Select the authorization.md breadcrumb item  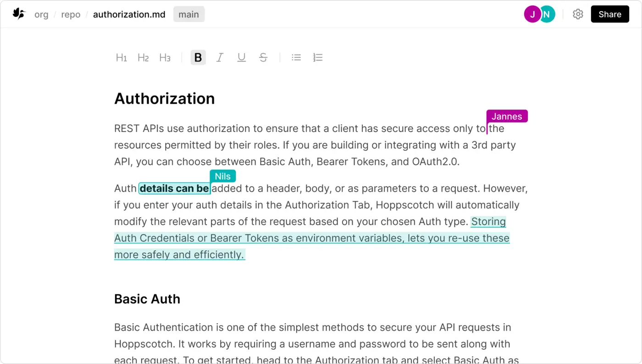pyautogui.click(x=129, y=14)
